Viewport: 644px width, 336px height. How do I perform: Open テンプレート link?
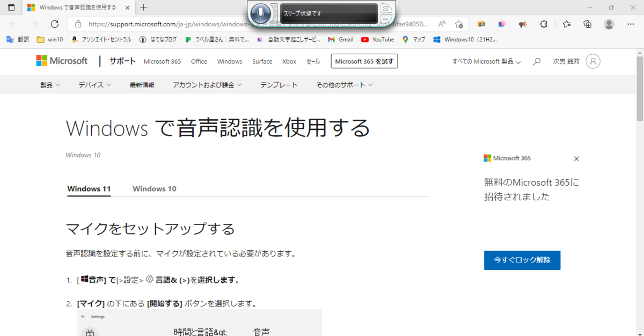click(x=279, y=85)
